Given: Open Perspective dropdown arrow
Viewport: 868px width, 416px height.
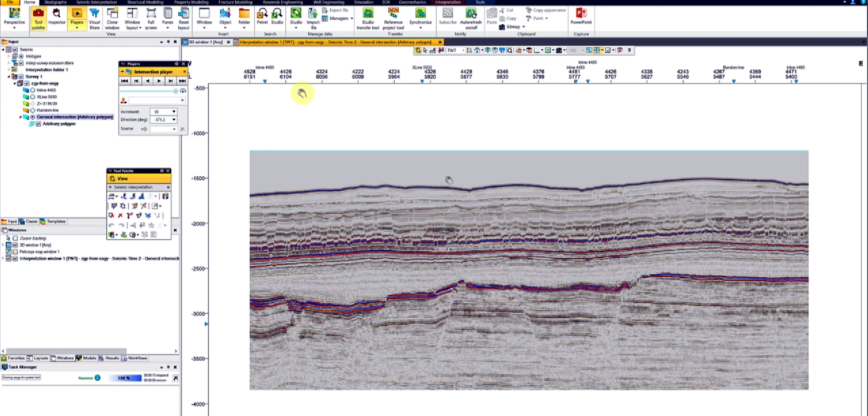Looking at the screenshot, I should [x=14, y=28].
